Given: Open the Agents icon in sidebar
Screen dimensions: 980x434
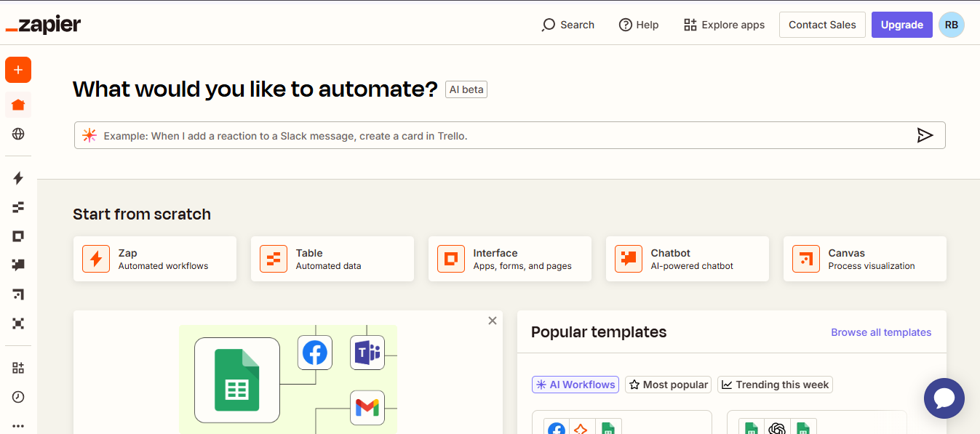Looking at the screenshot, I should tap(18, 324).
